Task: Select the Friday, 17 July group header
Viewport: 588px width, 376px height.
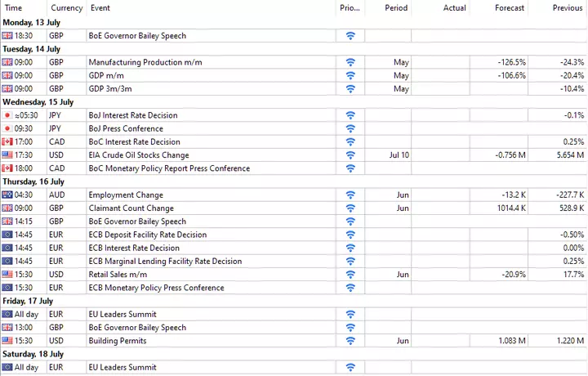Action: [x=28, y=301]
